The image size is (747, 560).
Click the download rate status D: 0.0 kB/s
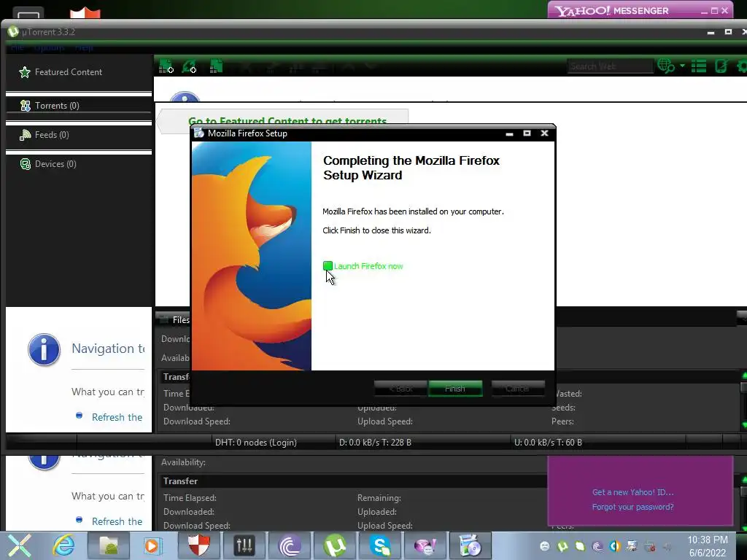coord(375,443)
